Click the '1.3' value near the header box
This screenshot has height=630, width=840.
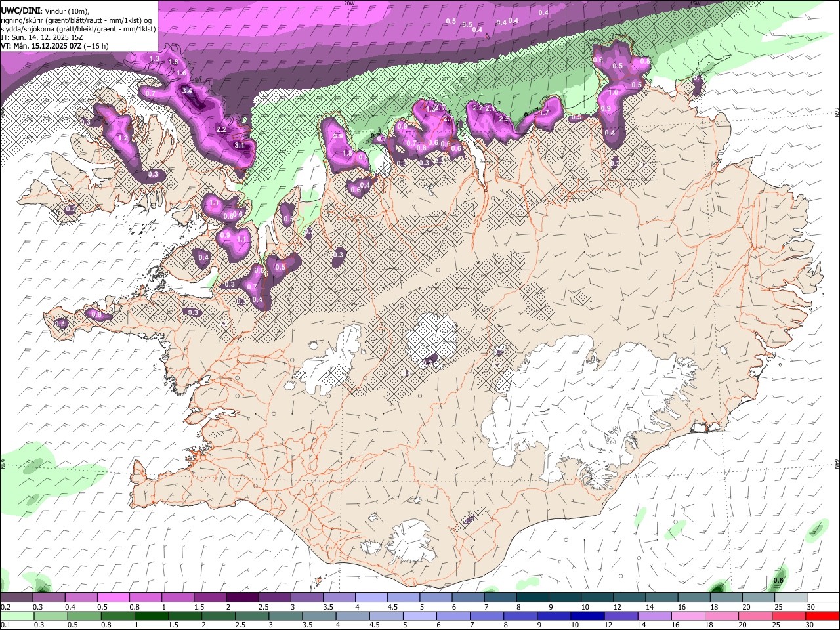[x=155, y=59]
